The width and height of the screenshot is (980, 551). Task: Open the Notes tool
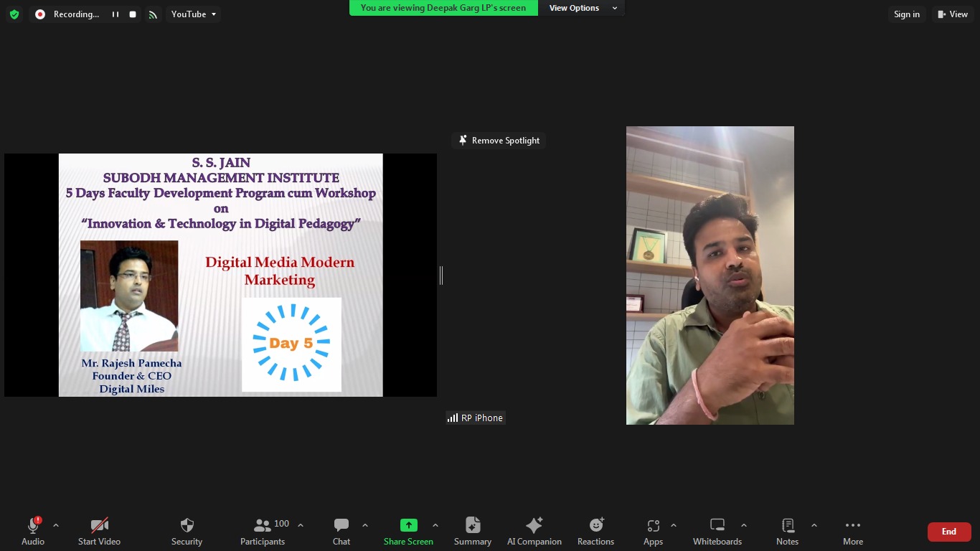[787, 531]
